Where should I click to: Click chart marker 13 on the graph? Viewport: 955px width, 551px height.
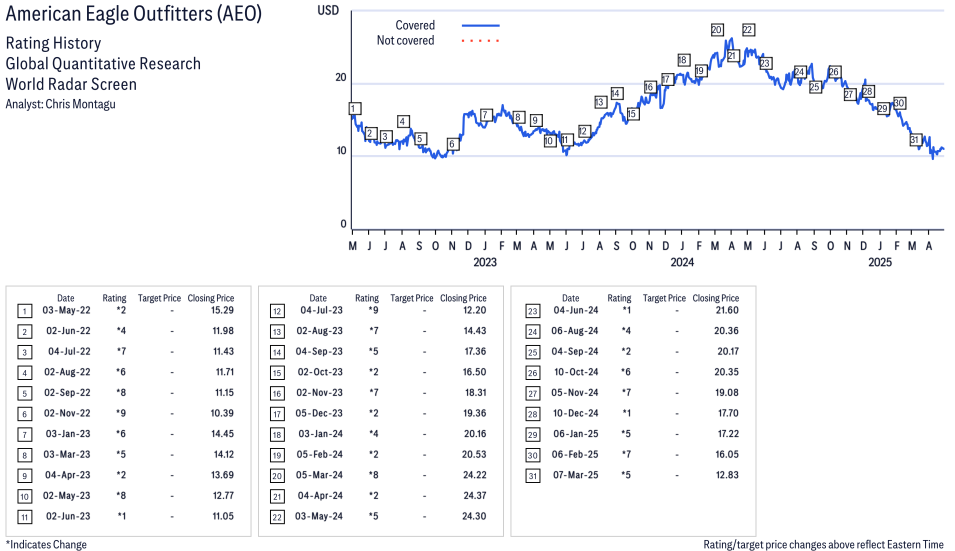600,102
